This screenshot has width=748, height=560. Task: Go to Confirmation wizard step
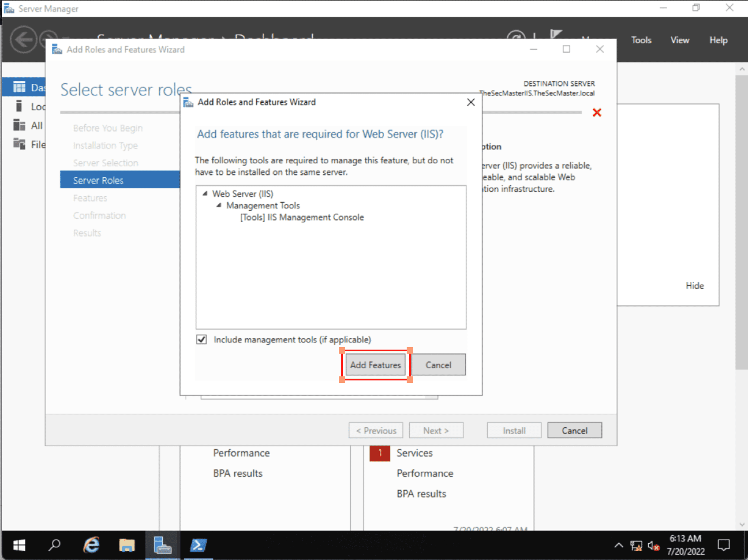(x=100, y=215)
